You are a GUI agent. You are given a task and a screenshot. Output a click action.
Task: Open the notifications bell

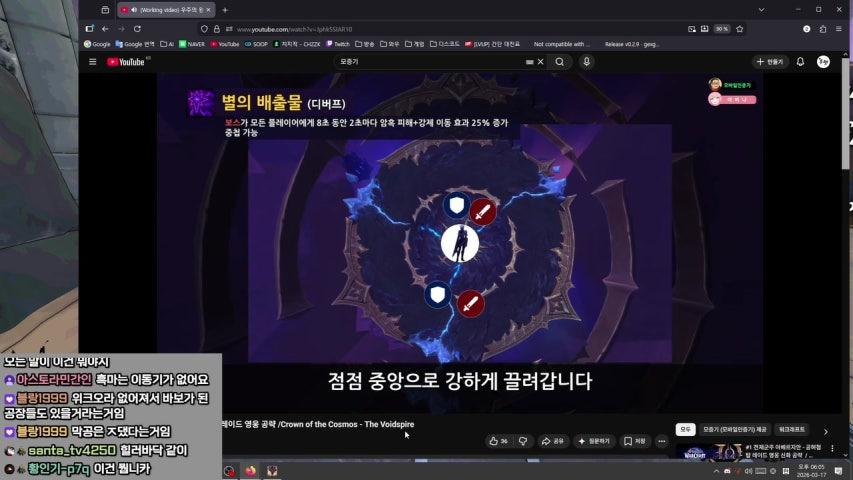[x=800, y=62]
